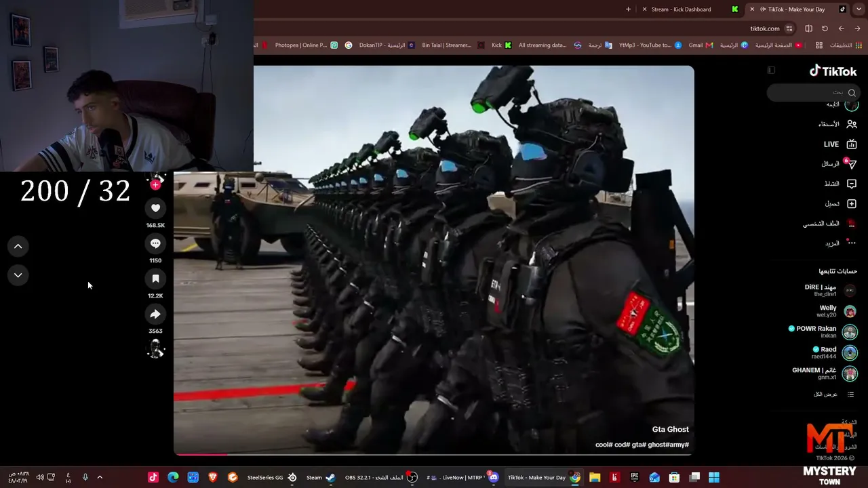Open the Gta Ghost creator name
Image resolution: width=868 pixels, height=488 pixels.
[x=670, y=429]
